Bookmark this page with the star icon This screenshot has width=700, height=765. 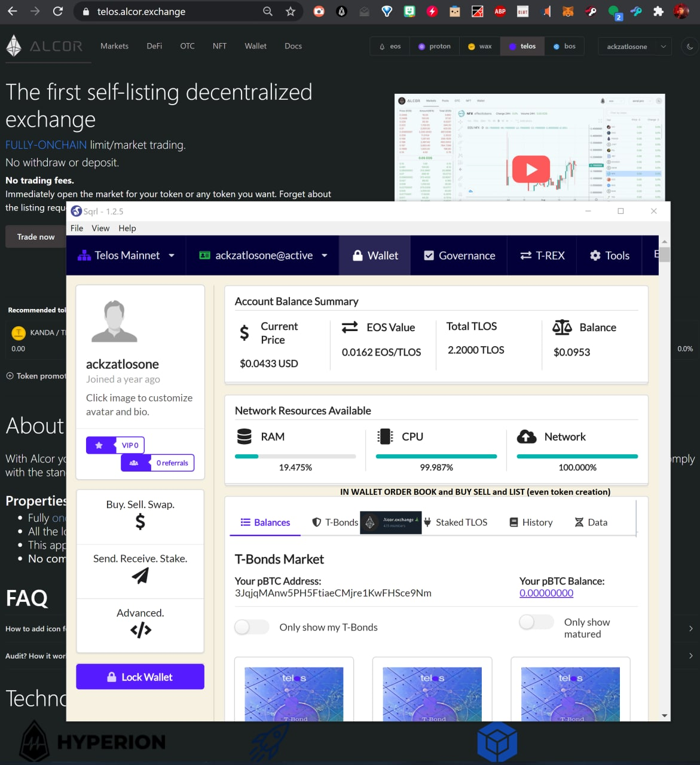291,11
